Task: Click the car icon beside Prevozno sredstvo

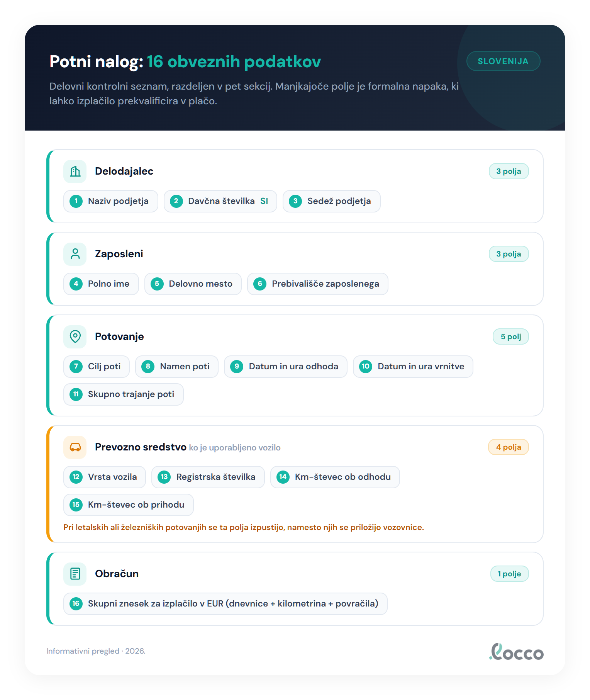Action: 75,447
